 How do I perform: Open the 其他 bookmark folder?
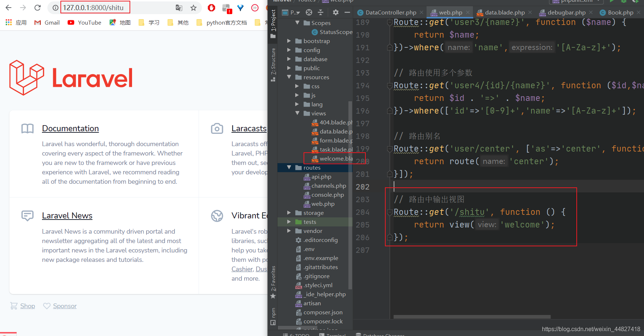pos(178,22)
